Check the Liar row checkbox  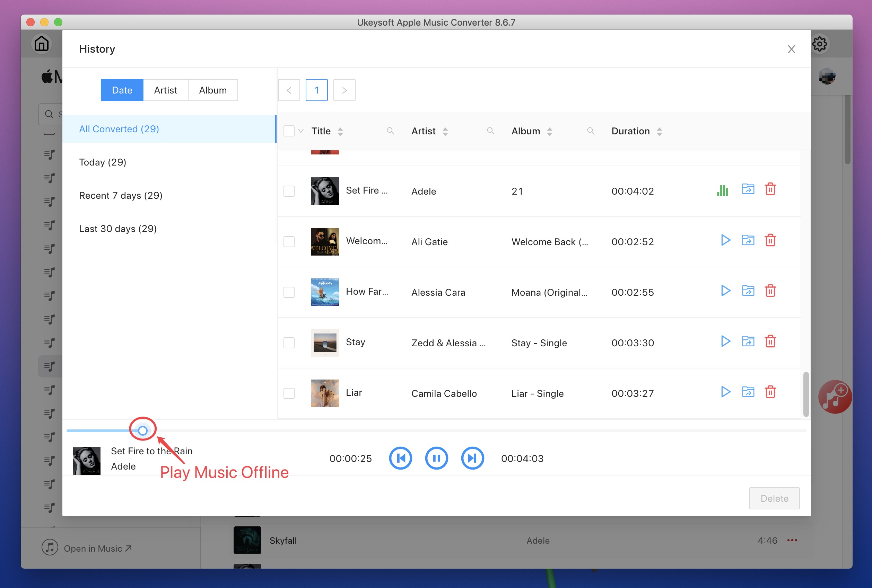click(289, 393)
